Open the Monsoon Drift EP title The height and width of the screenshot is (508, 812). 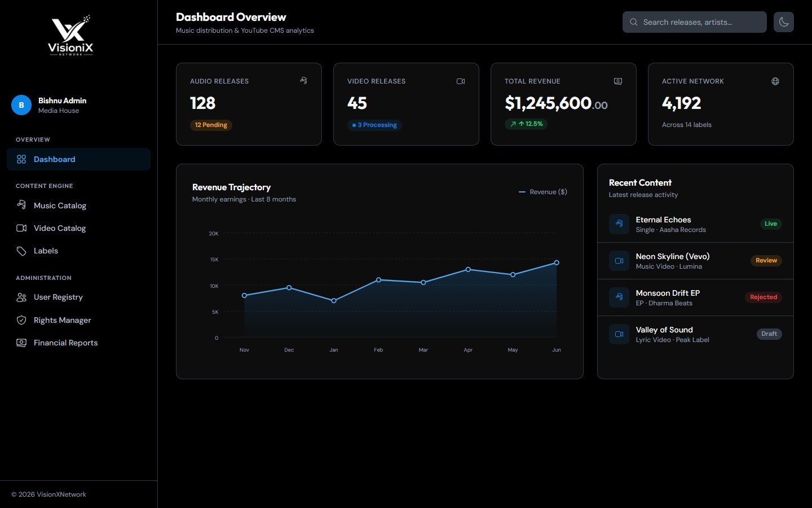668,293
